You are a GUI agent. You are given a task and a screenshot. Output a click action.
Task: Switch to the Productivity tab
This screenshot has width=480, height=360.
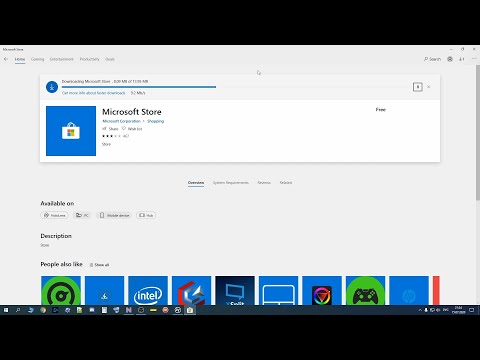click(x=89, y=59)
